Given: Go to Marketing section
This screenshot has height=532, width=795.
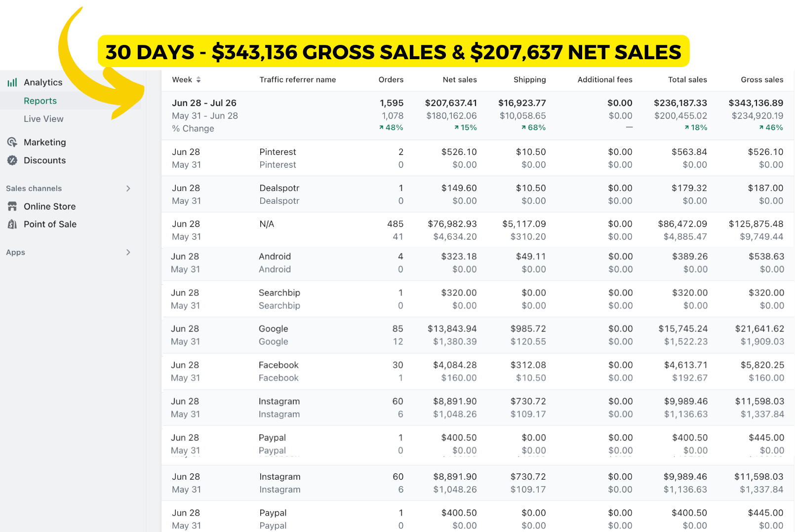Looking at the screenshot, I should (x=44, y=142).
